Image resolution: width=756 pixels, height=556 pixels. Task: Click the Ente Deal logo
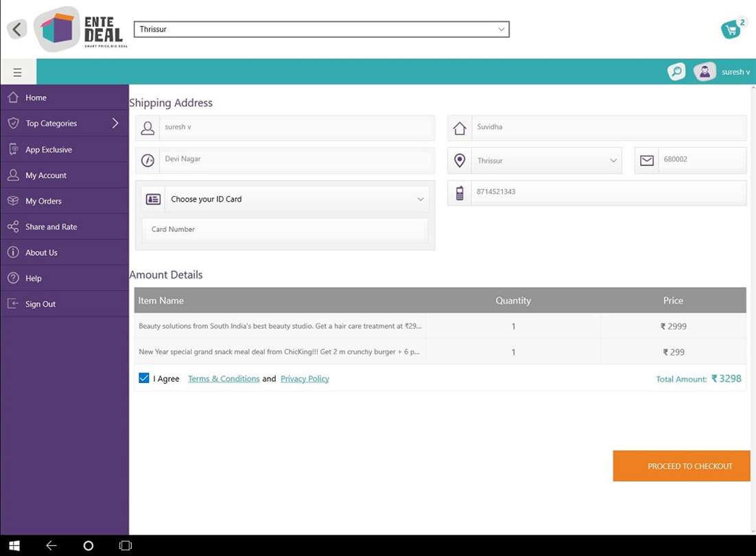(x=81, y=30)
